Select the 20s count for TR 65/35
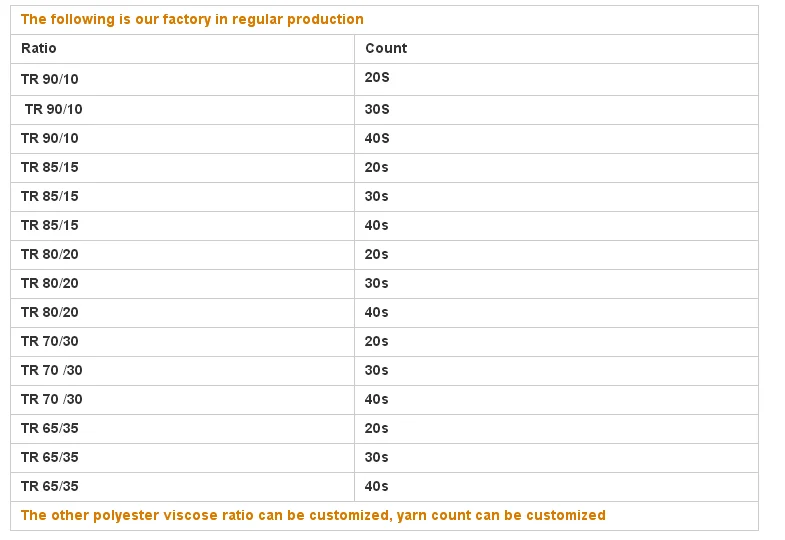Viewport: 785px width, 540px height. pyautogui.click(x=377, y=428)
